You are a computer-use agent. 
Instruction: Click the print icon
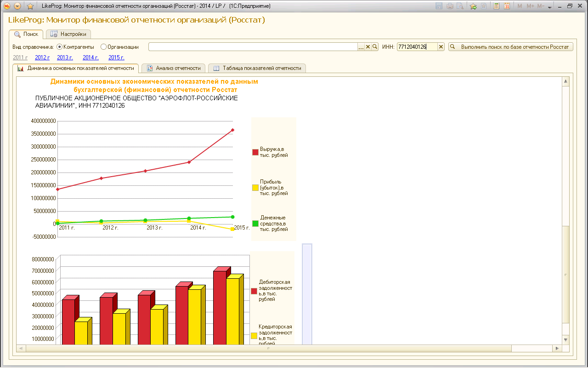[x=450, y=6]
